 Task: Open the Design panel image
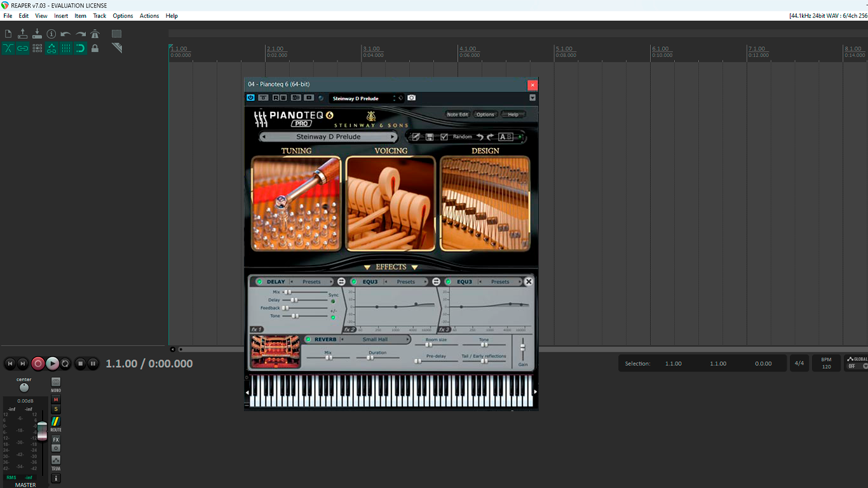[485, 203]
